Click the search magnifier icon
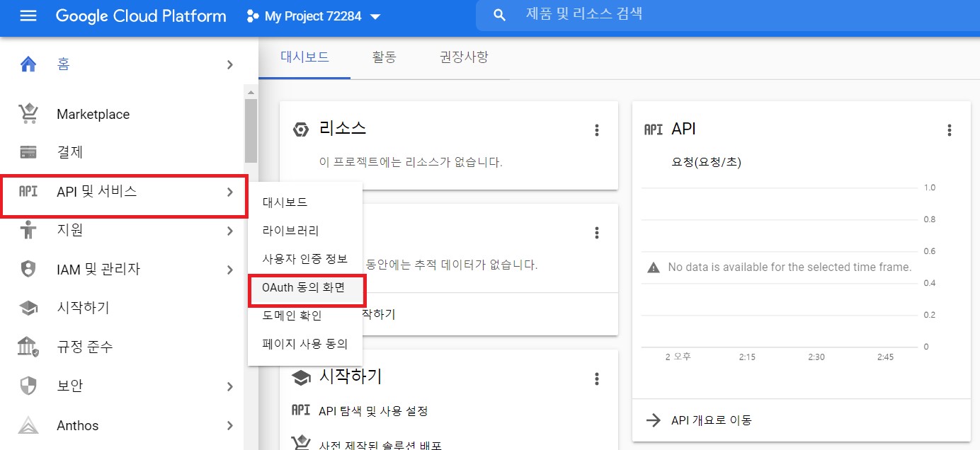980x450 pixels. [499, 16]
